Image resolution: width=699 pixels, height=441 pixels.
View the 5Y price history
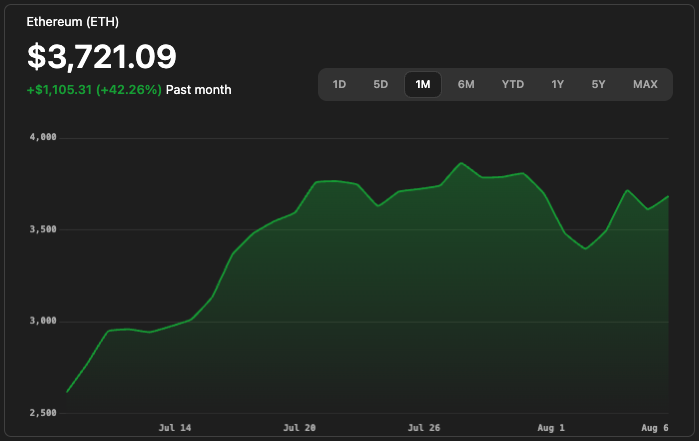598,84
